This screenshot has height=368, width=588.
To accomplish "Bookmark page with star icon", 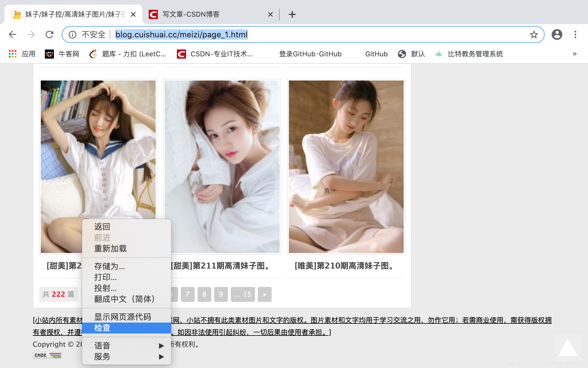I will click(534, 34).
